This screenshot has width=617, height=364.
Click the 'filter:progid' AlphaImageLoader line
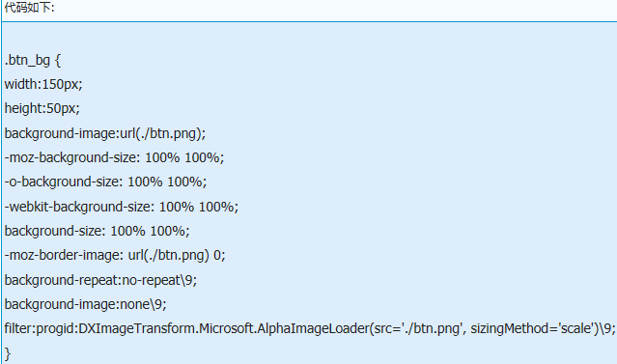pos(310,328)
